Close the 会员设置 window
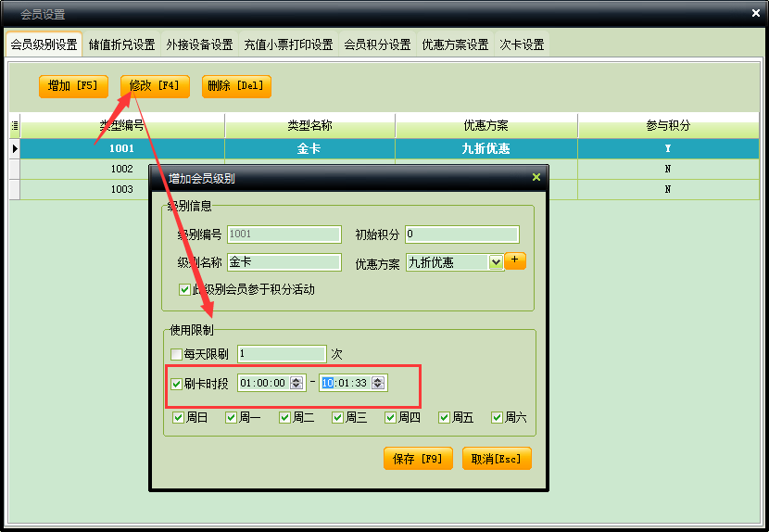 pos(756,13)
